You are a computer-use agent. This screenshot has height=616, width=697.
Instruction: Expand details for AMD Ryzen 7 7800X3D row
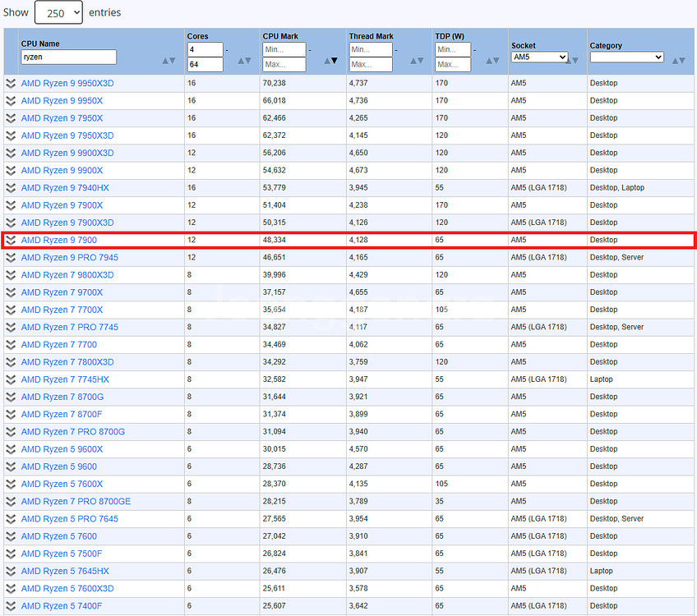coord(11,362)
